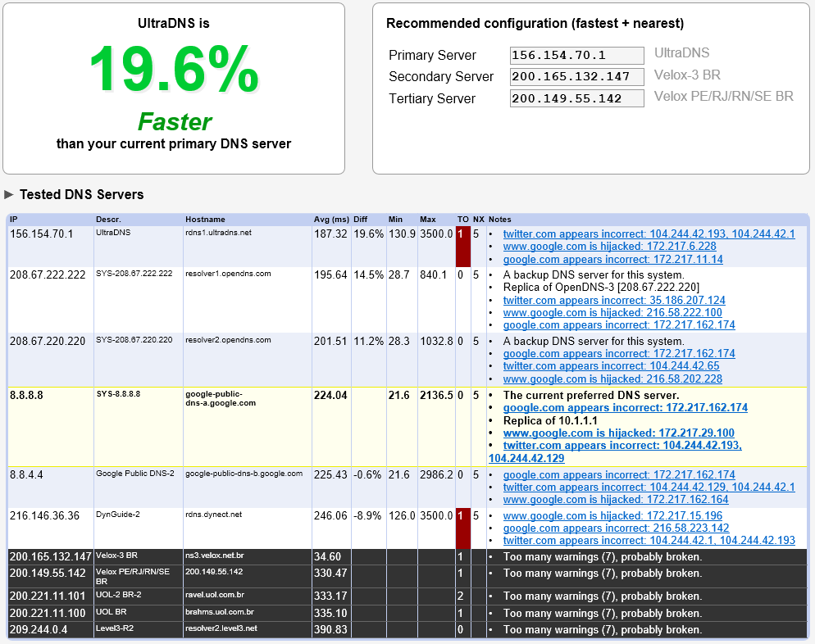The height and width of the screenshot is (644, 815).
Task: Click UltraDNS label beside Primary Server
Action: click(x=681, y=53)
